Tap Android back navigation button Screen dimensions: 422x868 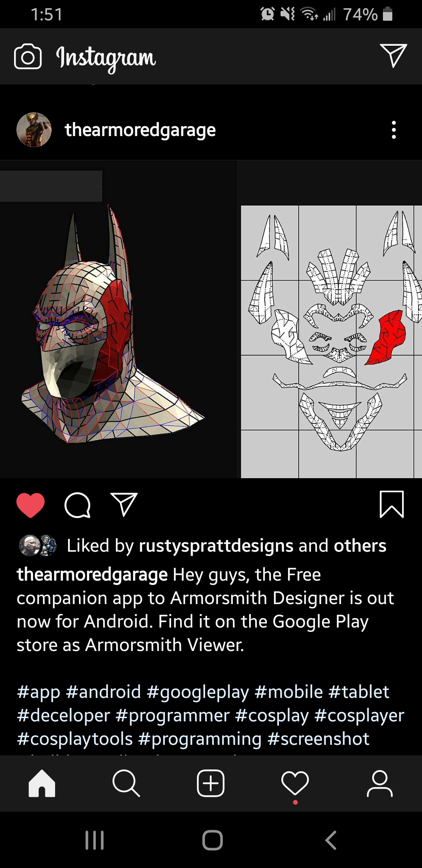pyautogui.click(x=331, y=840)
